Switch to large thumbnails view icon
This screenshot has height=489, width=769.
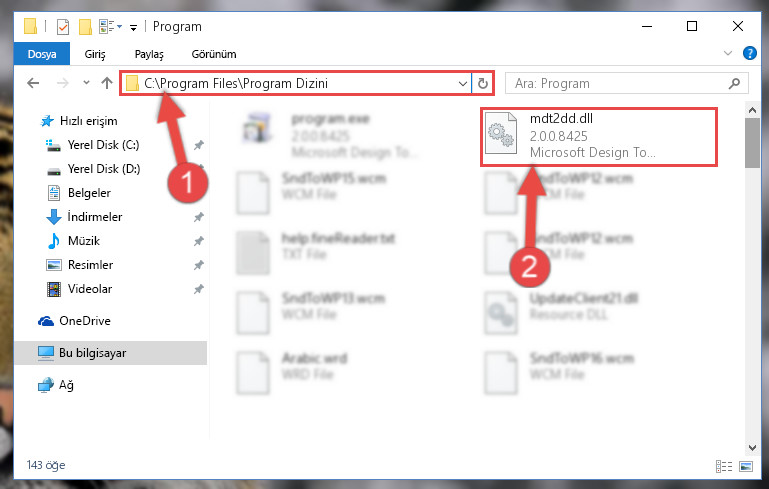point(746,466)
